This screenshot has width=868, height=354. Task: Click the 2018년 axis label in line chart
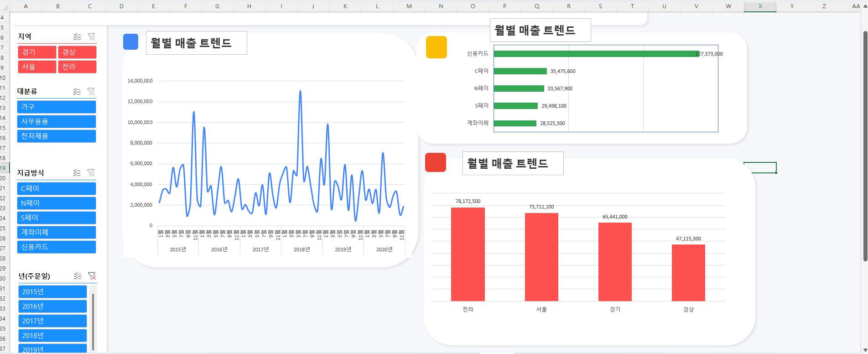pyautogui.click(x=301, y=250)
